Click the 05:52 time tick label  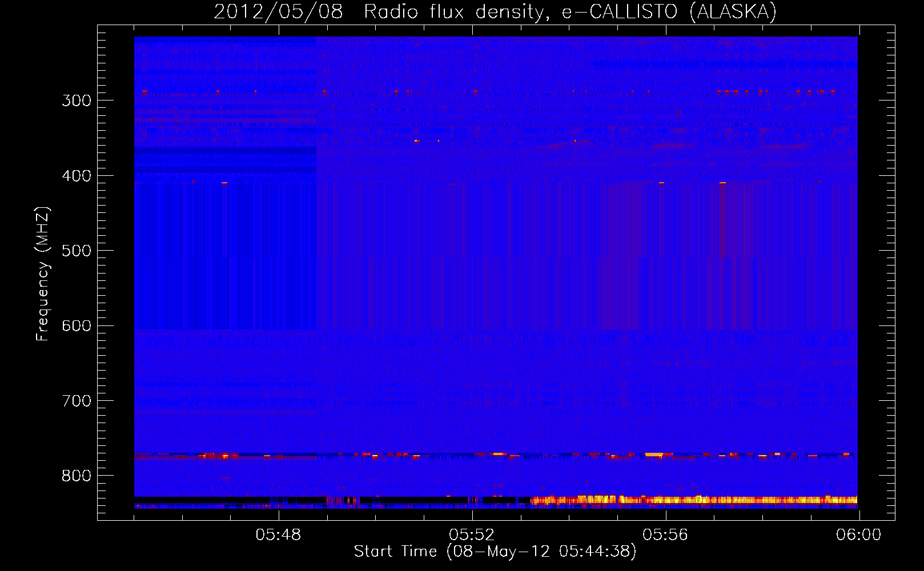pyautogui.click(x=472, y=535)
